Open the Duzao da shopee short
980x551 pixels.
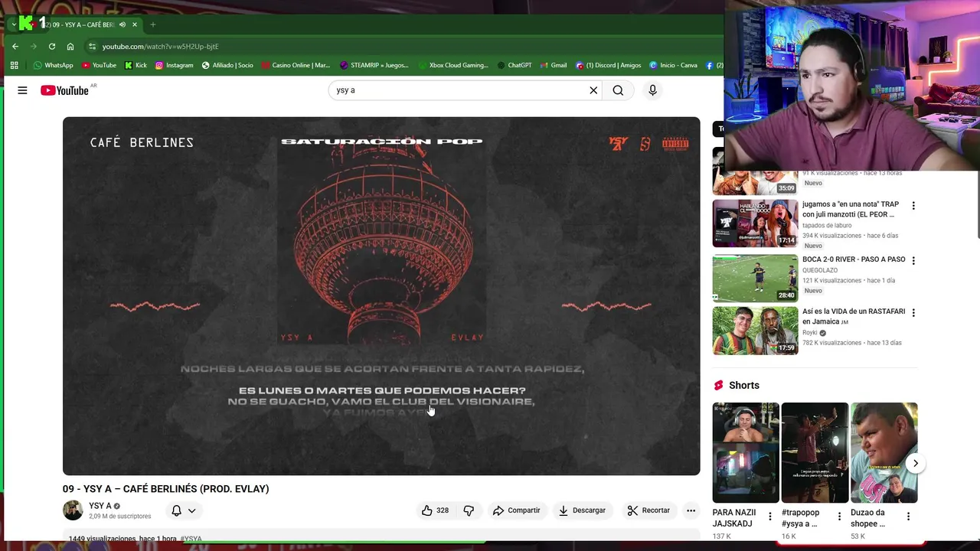tap(884, 452)
